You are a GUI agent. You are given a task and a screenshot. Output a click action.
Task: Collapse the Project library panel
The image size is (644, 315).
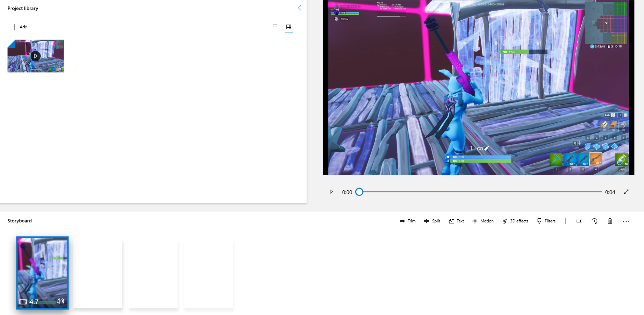[x=299, y=8]
